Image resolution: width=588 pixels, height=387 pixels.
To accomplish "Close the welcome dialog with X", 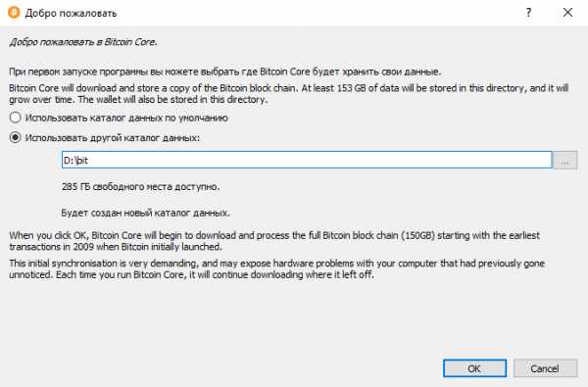I will [567, 13].
